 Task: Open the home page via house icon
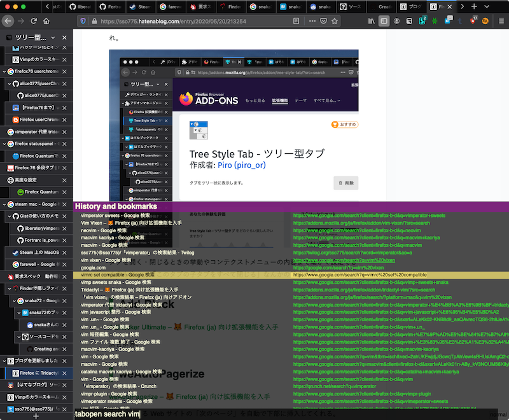(46, 21)
